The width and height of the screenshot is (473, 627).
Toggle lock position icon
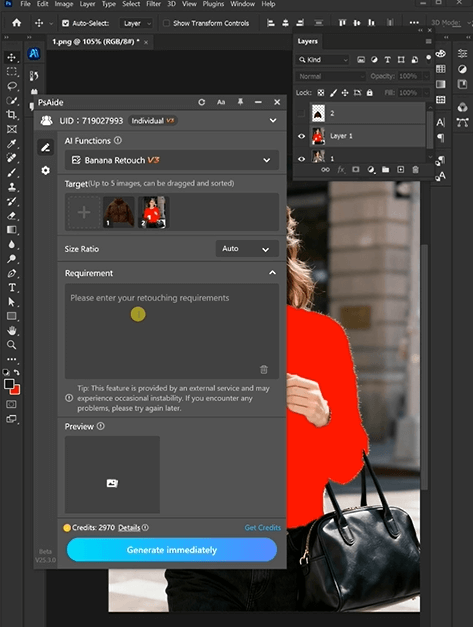(x=345, y=93)
